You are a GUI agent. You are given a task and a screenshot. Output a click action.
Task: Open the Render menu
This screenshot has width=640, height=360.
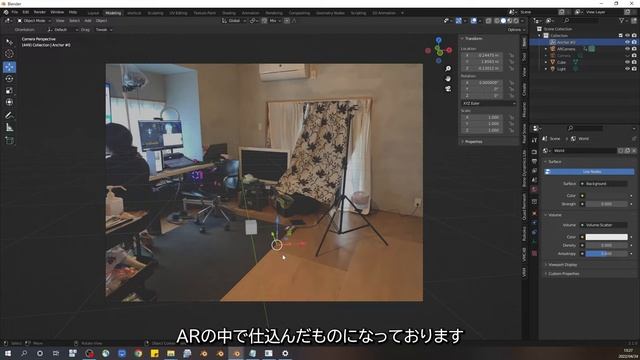click(x=40, y=13)
